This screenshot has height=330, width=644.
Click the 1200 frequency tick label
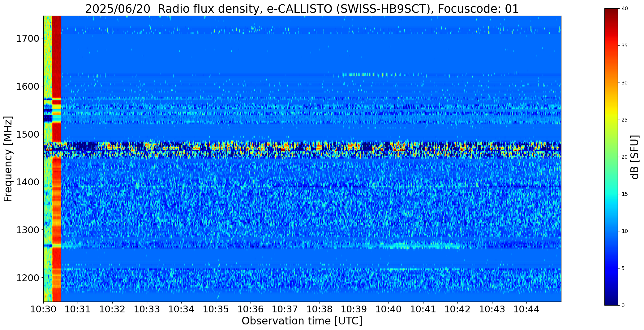pyautogui.click(x=28, y=278)
